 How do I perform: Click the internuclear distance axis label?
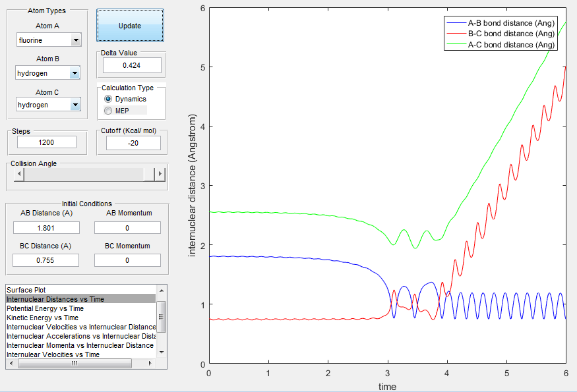(192, 185)
